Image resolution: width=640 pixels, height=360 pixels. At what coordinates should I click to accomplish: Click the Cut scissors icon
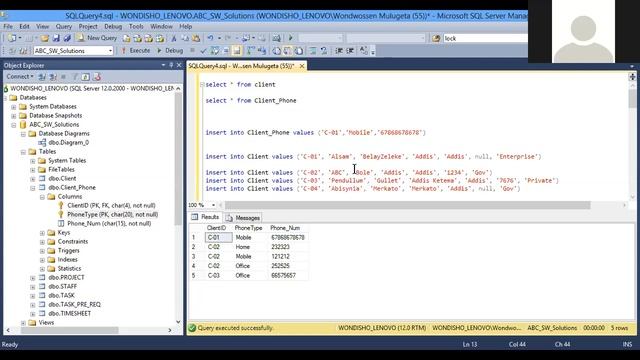tap(173, 38)
